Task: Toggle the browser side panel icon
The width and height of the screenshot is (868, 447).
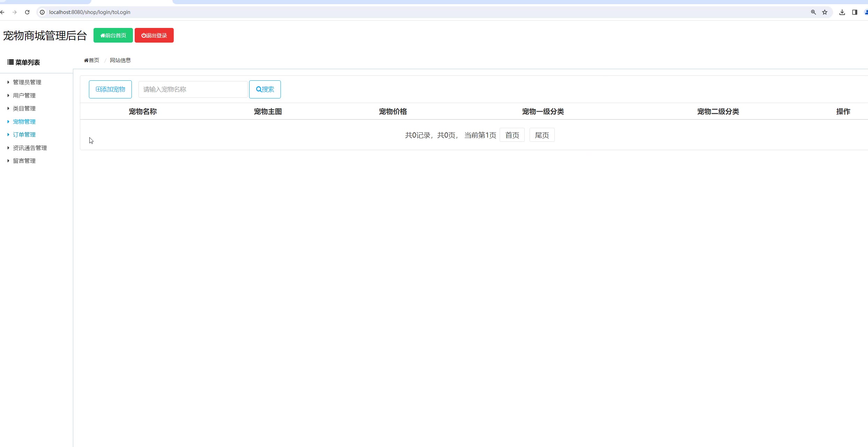Action: (855, 12)
